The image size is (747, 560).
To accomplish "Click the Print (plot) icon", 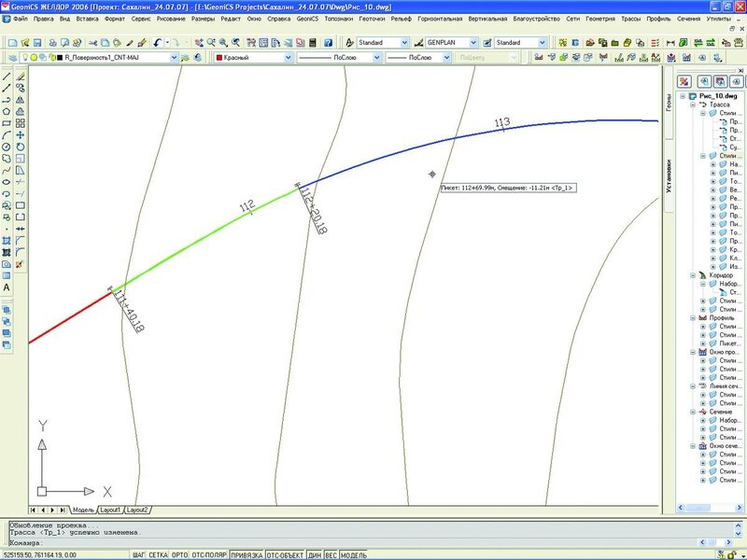I will tap(53, 43).
